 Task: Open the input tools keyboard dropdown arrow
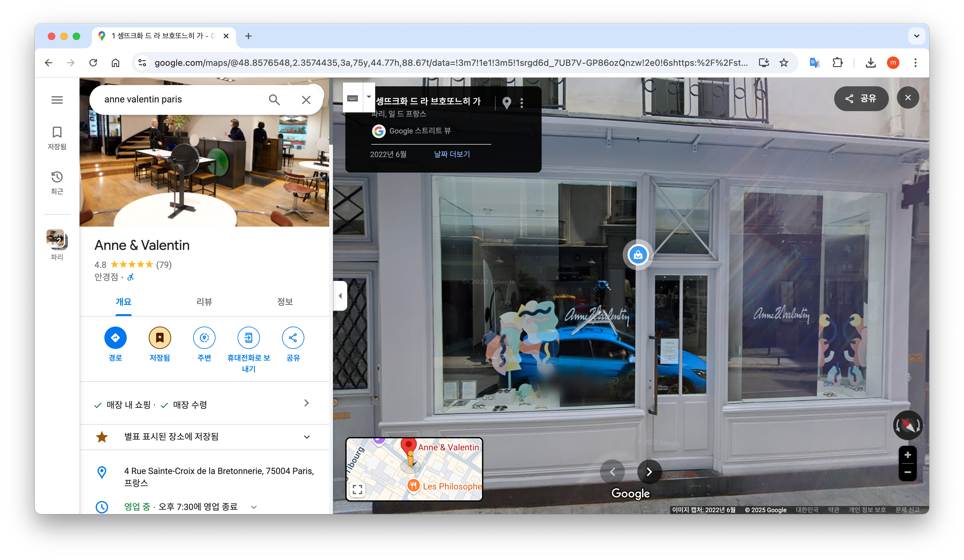[369, 97]
